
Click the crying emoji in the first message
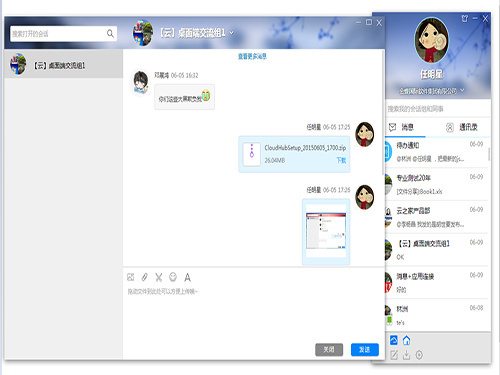click(206, 95)
